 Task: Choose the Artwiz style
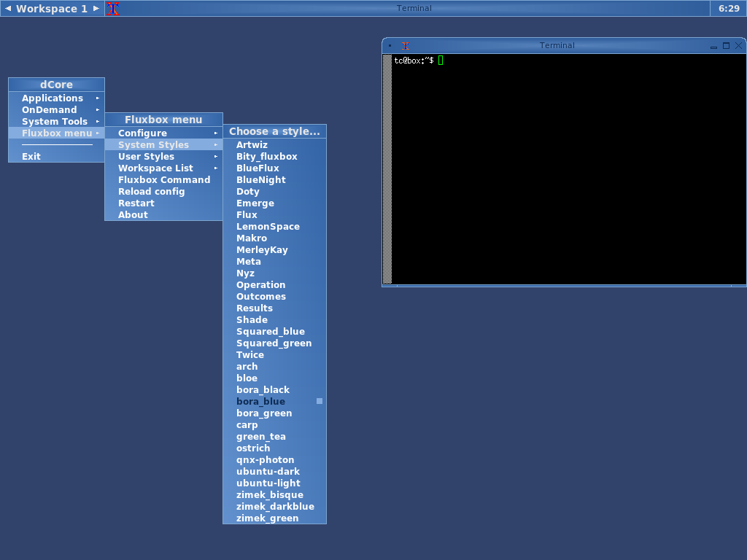[252, 145]
